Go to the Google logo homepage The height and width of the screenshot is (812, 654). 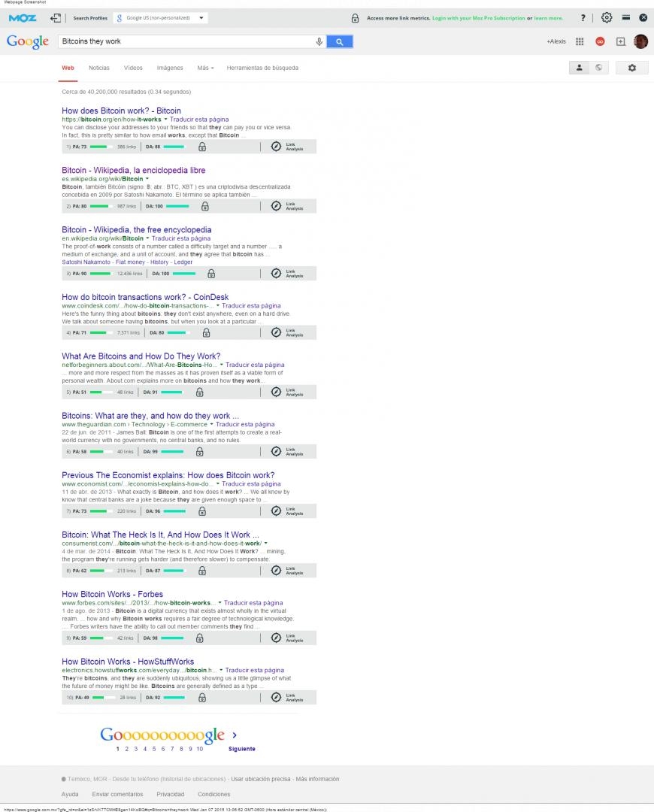[x=28, y=41]
